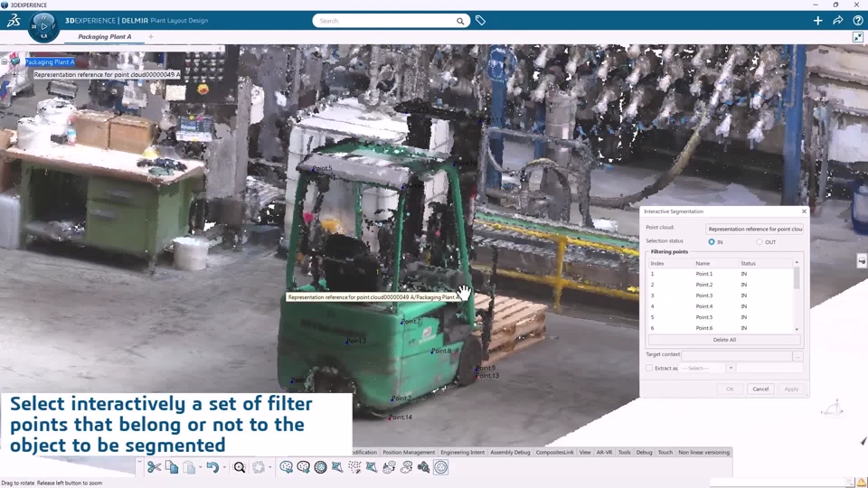The image size is (868, 488).
Task: Click the first point cloud import icon
Action: [286, 467]
